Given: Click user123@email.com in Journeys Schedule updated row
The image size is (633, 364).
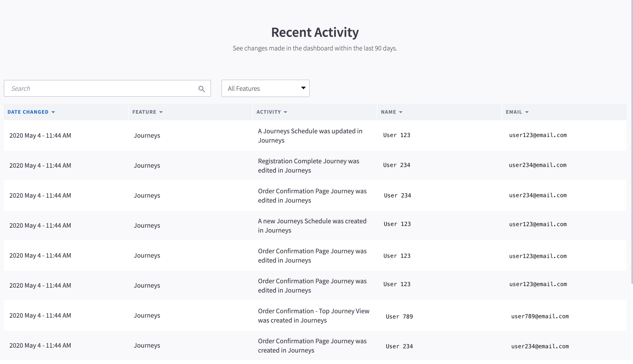Looking at the screenshot, I should coord(538,135).
